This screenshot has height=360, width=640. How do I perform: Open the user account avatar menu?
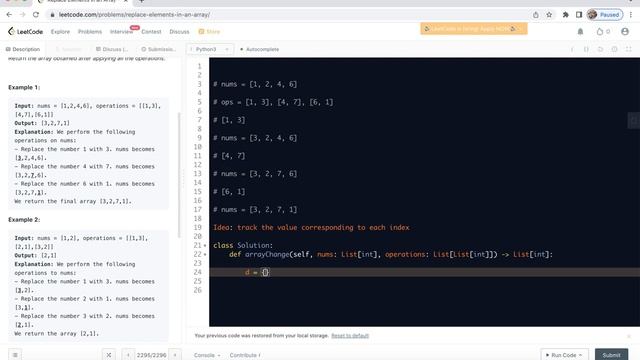coord(625,31)
